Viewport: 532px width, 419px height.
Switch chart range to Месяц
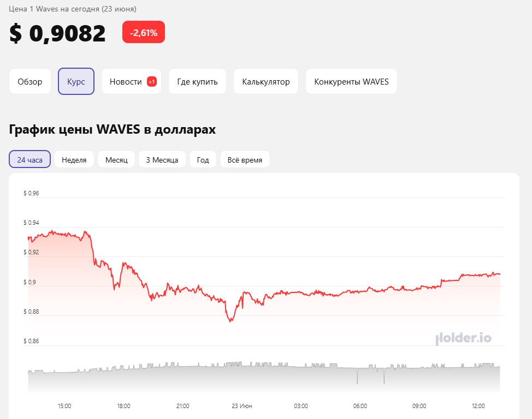point(116,159)
